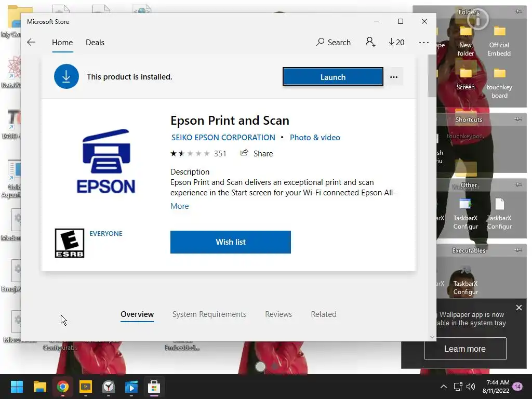Open the EVERYONE rating link
532x399 pixels.
tap(106, 233)
